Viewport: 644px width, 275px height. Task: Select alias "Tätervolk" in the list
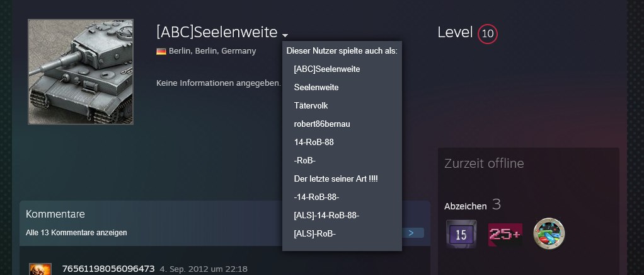(311, 106)
